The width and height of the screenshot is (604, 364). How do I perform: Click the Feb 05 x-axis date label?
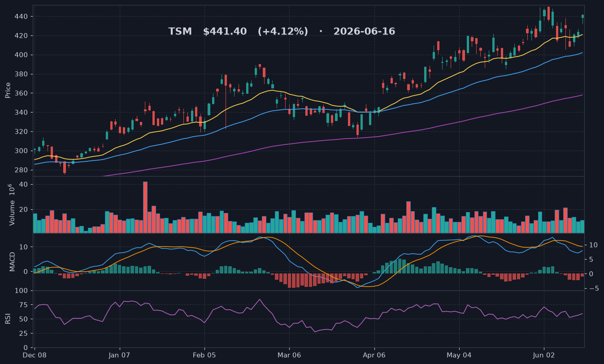coord(204,355)
